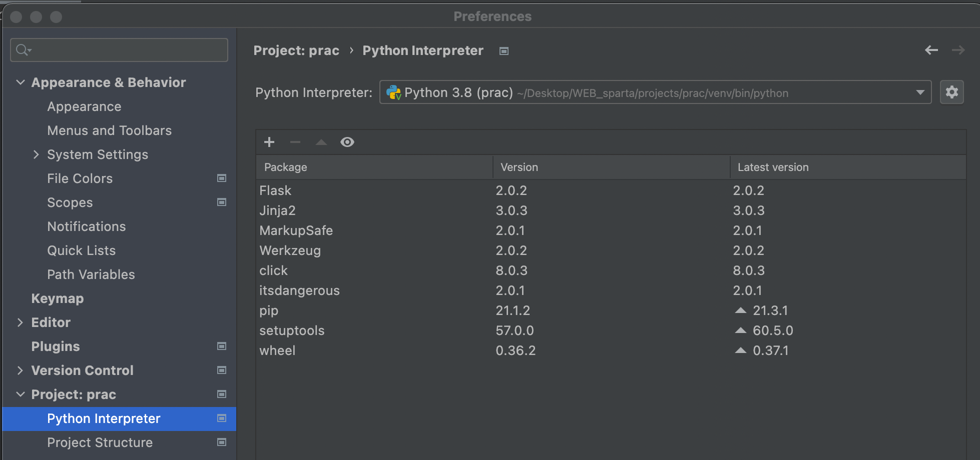
Task: Click version 8.0.3 in Version column
Action: tap(512, 270)
